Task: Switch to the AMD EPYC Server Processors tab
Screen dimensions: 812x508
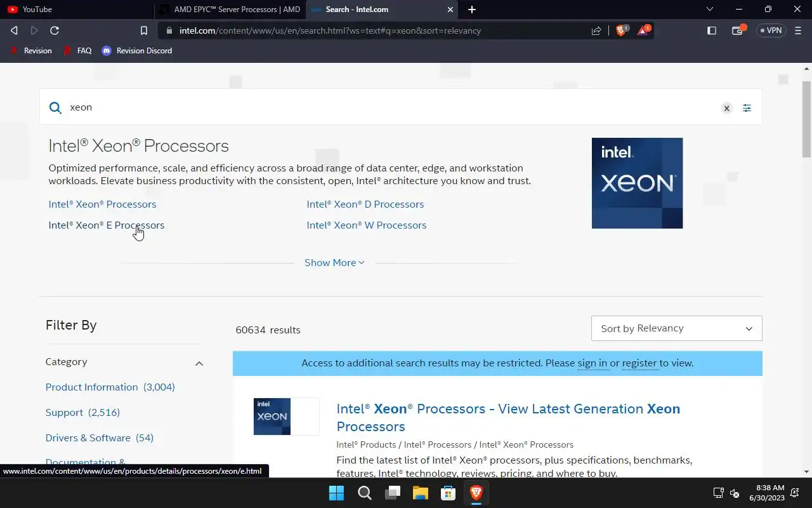Action: click(x=230, y=10)
